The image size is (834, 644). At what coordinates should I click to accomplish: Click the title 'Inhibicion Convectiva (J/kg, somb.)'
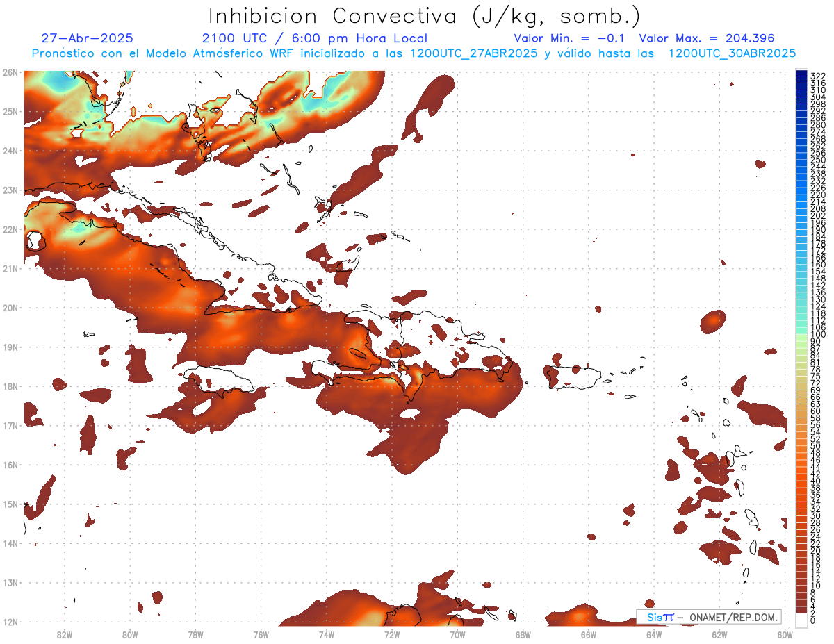[x=425, y=17]
